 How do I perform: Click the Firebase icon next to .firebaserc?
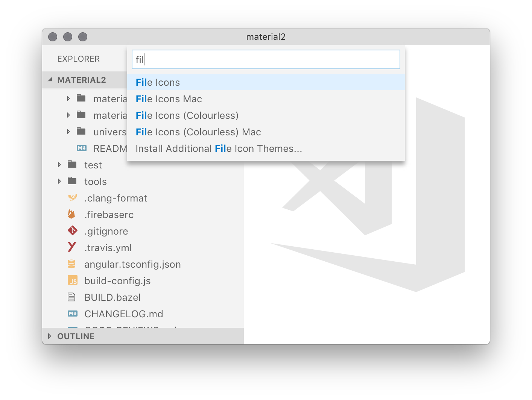pos(72,214)
